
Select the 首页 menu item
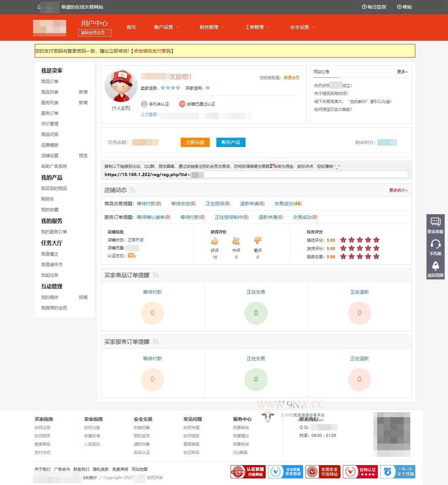pos(131,27)
